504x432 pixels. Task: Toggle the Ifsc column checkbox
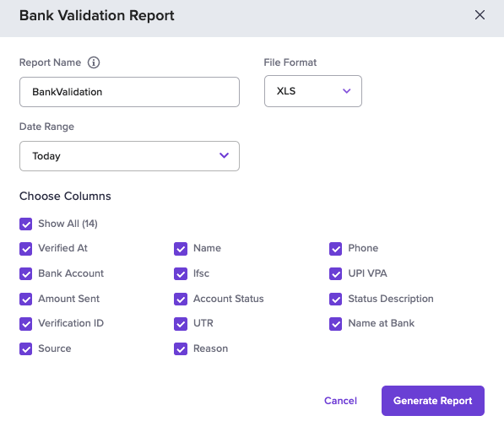click(181, 273)
